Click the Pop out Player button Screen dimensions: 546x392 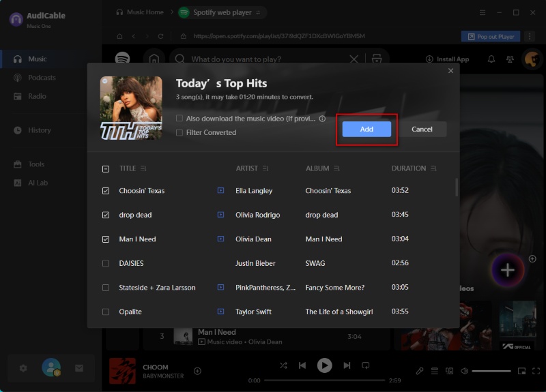click(490, 37)
